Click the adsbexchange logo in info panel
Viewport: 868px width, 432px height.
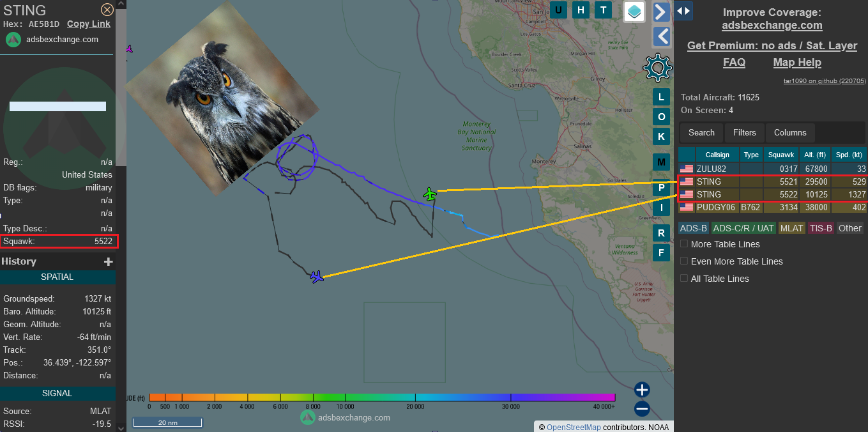(x=13, y=40)
